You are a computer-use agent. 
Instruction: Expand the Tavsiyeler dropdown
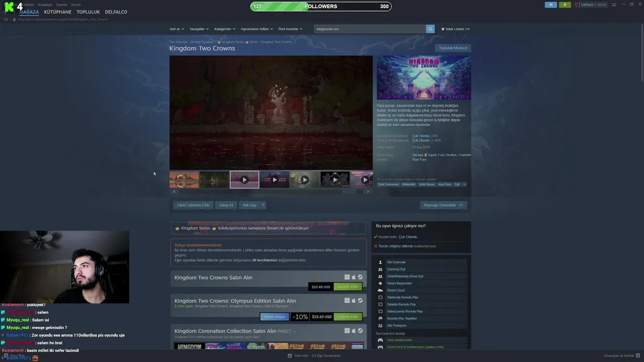coord(199,29)
